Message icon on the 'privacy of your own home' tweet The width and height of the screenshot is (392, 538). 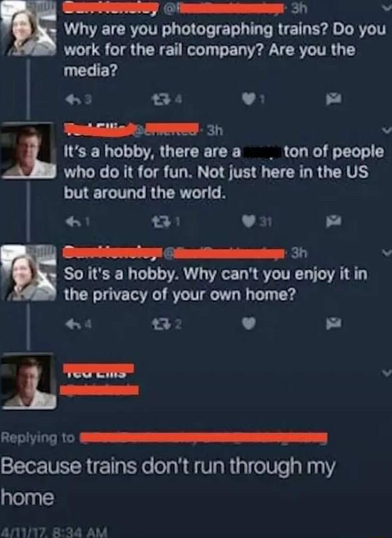pyautogui.click(x=334, y=323)
